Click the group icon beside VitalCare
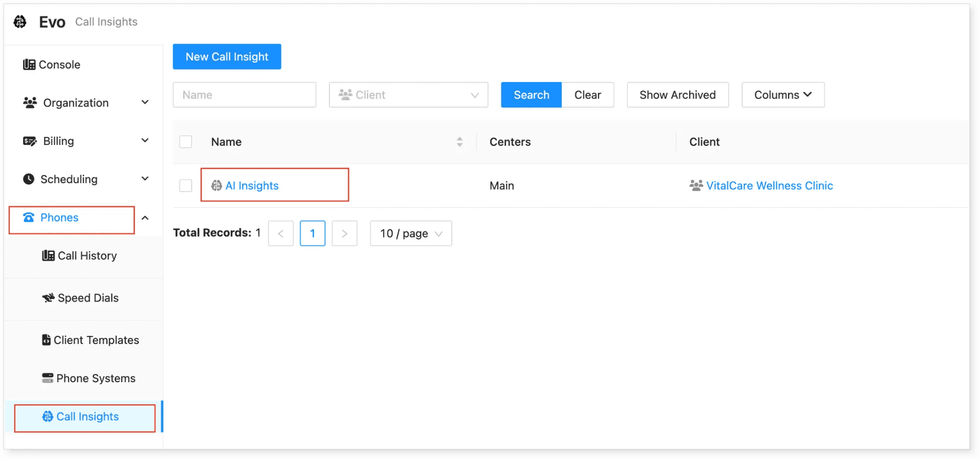 pos(696,185)
